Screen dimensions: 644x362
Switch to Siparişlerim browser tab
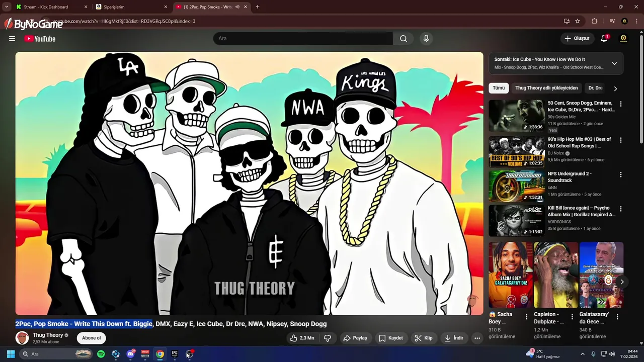tap(130, 7)
